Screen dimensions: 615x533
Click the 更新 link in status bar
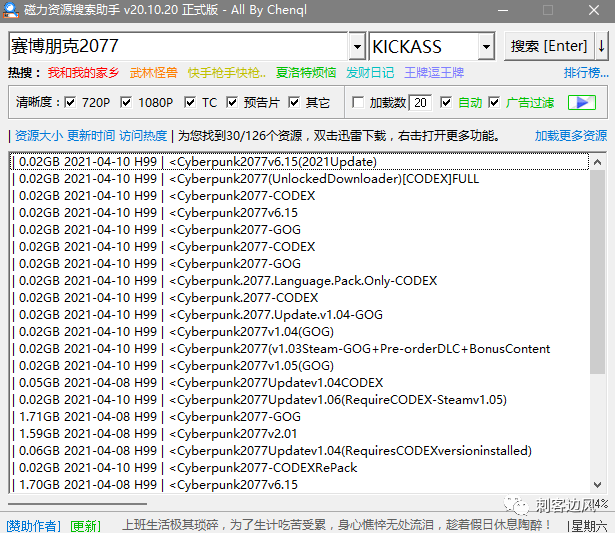click(x=86, y=526)
